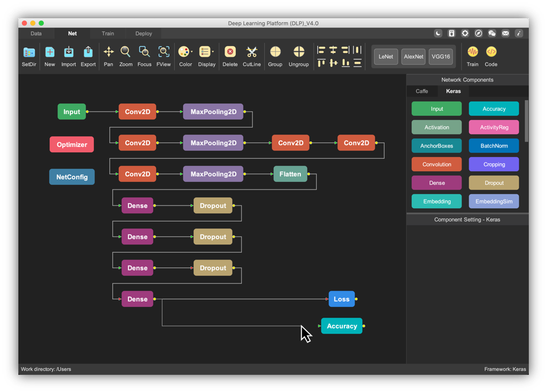Click the FView fit-view icon
Viewport: 546px width, 392px height.
tap(164, 53)
